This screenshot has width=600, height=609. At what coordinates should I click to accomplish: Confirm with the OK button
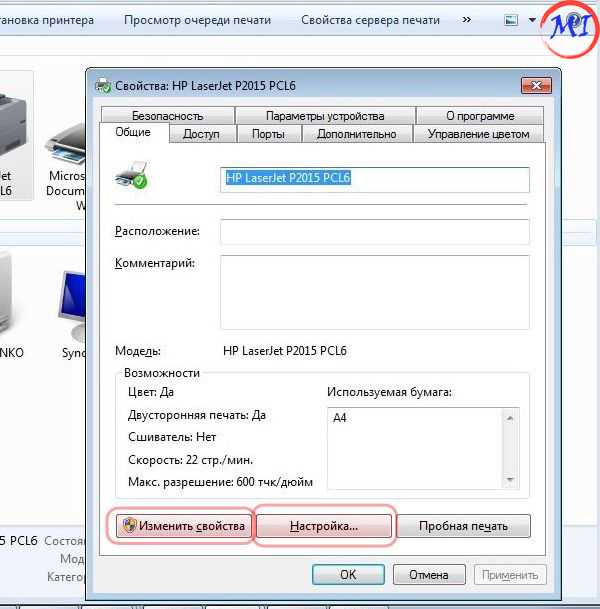pos(348,574)
